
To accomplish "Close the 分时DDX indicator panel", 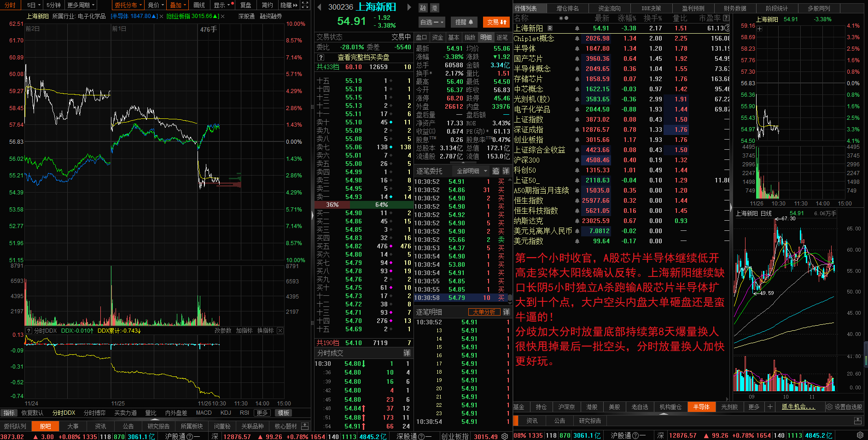I will coord(280,330).
